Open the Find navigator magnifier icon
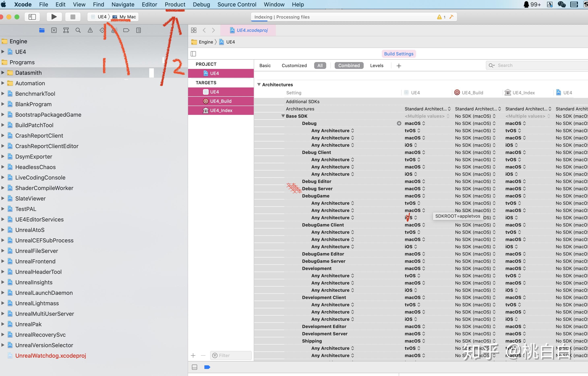588x376 pixels. pos(78,30)
